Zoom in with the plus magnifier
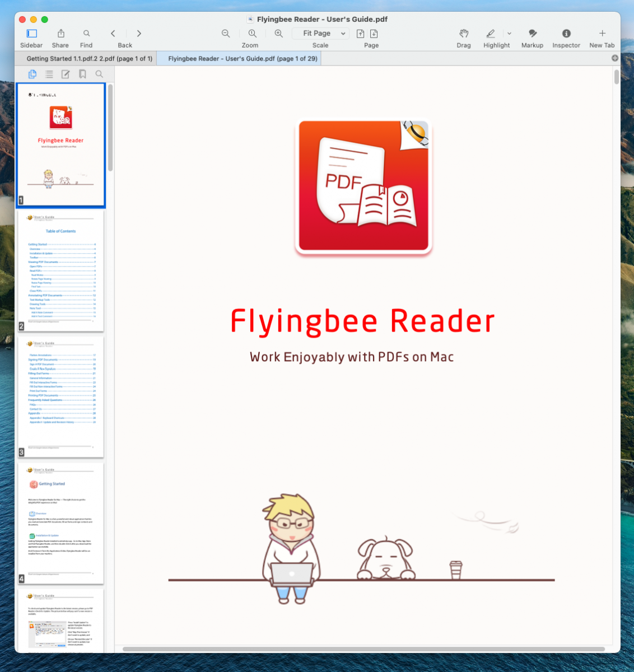Image resolution: width=634 pixels, height=672 pixels. (278, 34)
